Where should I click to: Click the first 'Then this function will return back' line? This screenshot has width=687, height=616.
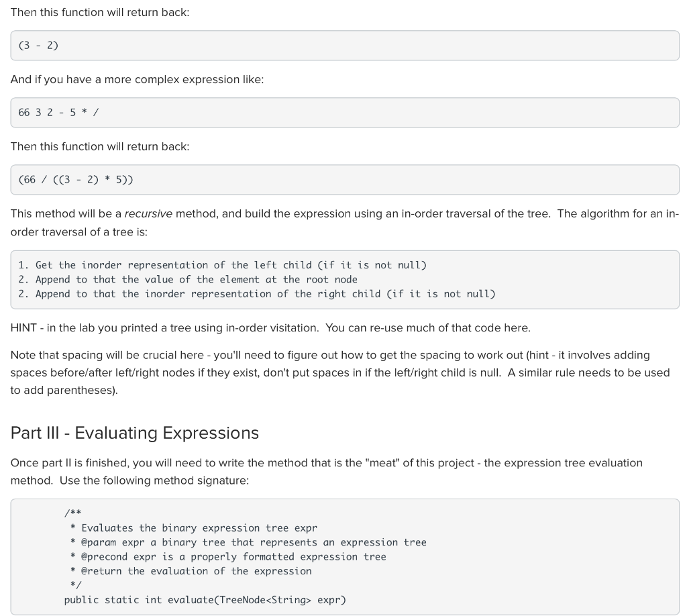tap(100, 12)
